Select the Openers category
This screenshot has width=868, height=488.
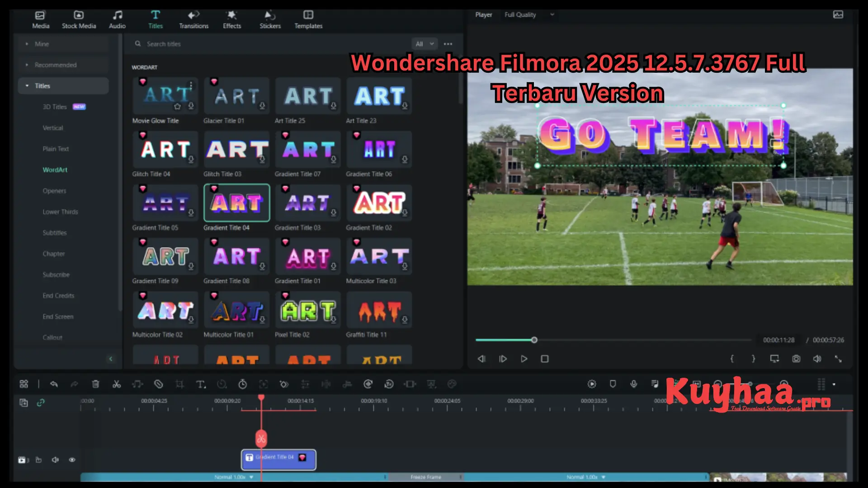(x=54, y=191)
